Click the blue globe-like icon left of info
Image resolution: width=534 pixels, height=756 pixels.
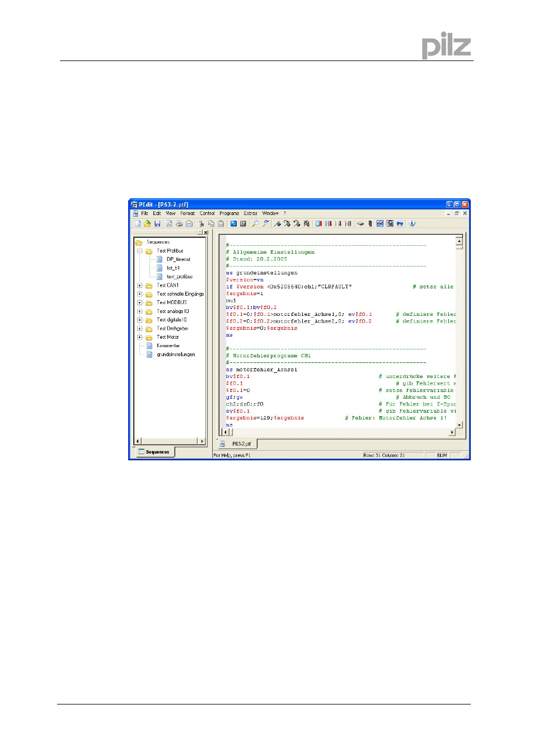(400, 223)
